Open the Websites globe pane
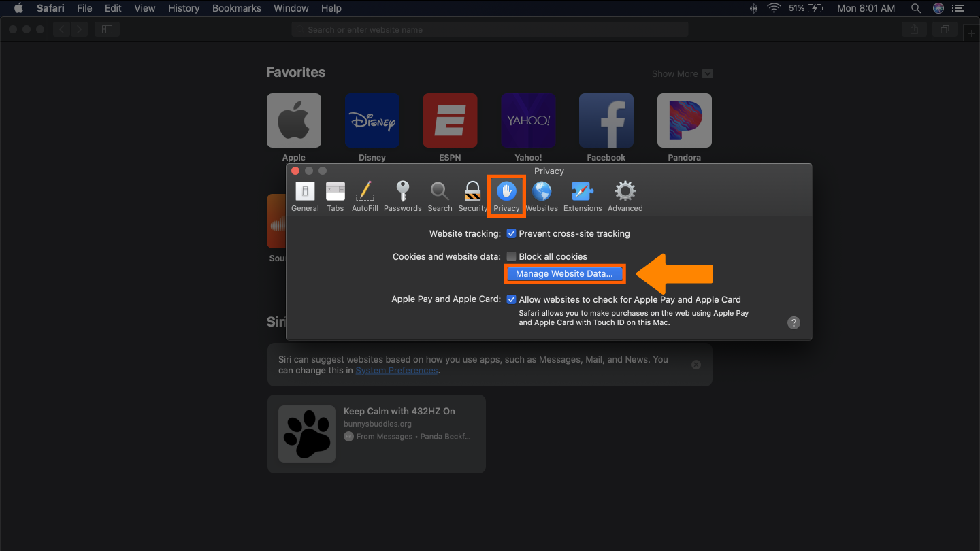Screen dimensions: 980x551 (542, 197)
